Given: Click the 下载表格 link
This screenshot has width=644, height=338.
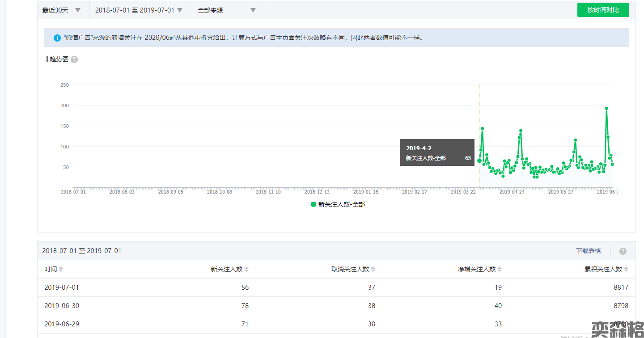Looking at the screenshot, I should pyautogui.click(x=588, y=251).
